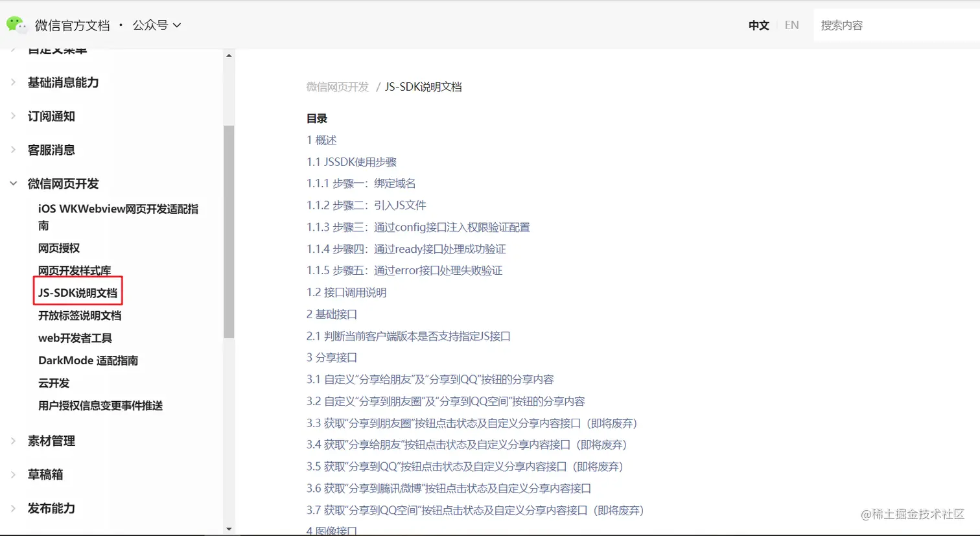Image resolution: width=980 pixels, height=536 pixels.
Task: Click the sidebar scrollbar thumb
Action: click(x=229, y=231)
